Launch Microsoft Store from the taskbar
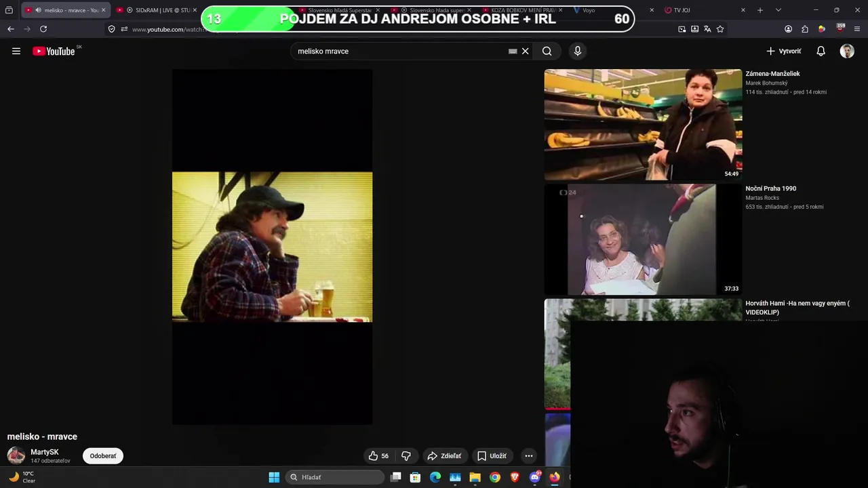Viewport: 868px width, 488px height. [416, 477]
